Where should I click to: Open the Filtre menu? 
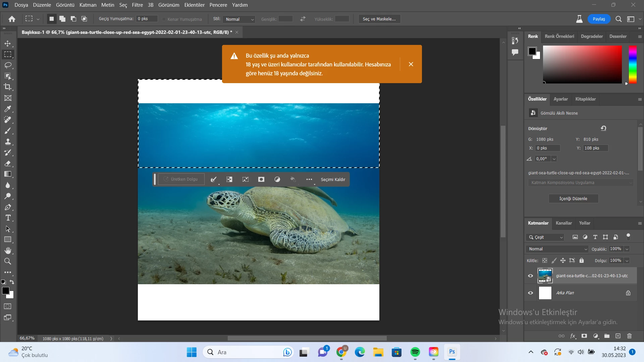tap(137, 5)
